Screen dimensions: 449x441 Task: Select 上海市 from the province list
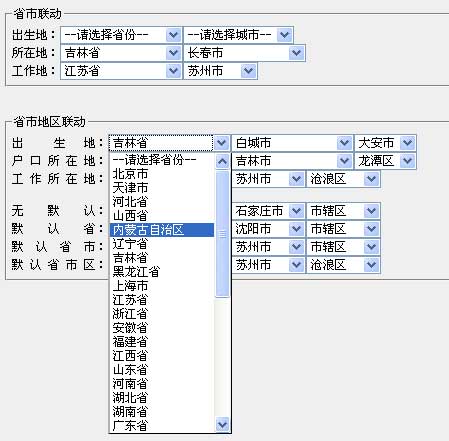point(162,286)
